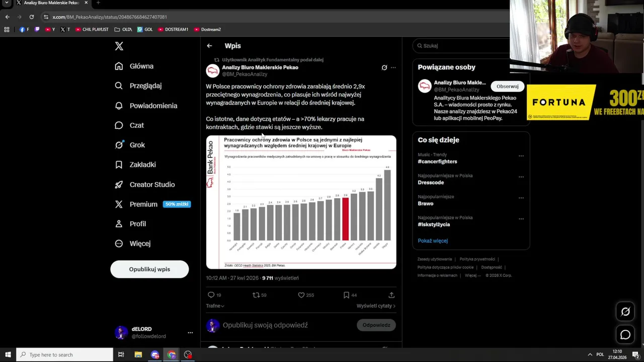This screenshot has width=644, height=362.
Task: Click taskbar Type here to search box
Action: click(x=64, y=355)
